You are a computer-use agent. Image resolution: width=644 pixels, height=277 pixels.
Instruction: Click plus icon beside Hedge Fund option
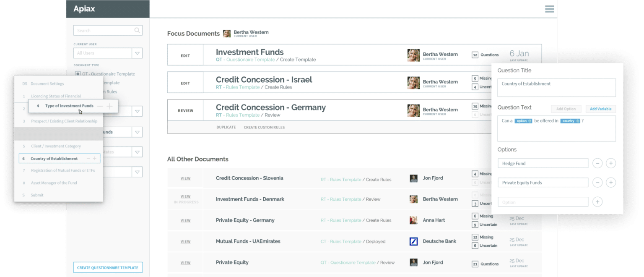point(611,163)
